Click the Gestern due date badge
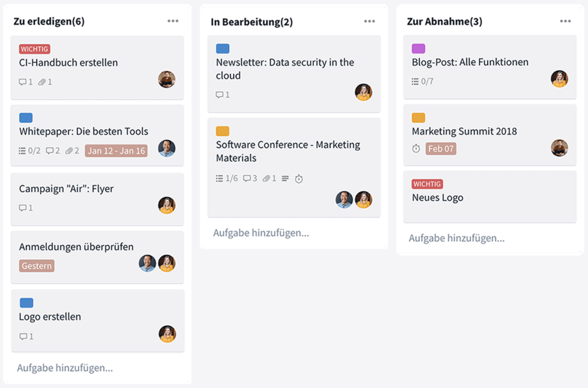588x388 pixels. click(x=37, y=266)
